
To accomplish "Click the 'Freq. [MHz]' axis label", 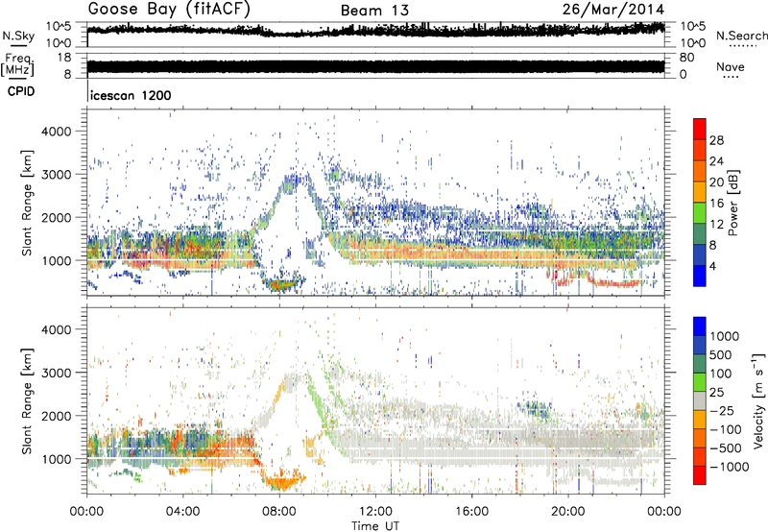I will pyautogui.click(x=17, y=64).
